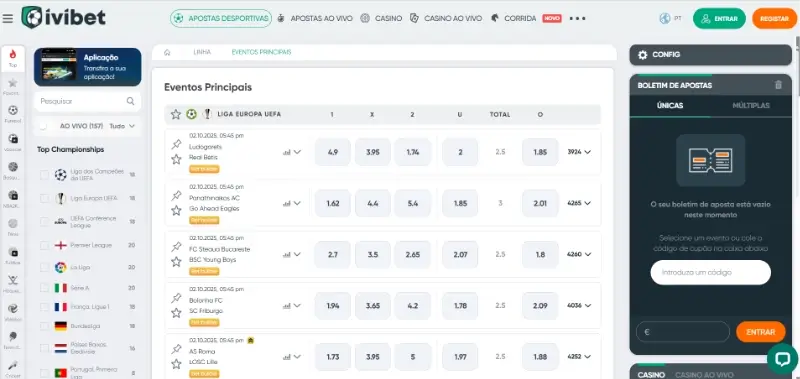The height and width of the screenshot is (379, 800).
Task: Expand 4260 more markets for Steaua match
Action: click(579, 254)
